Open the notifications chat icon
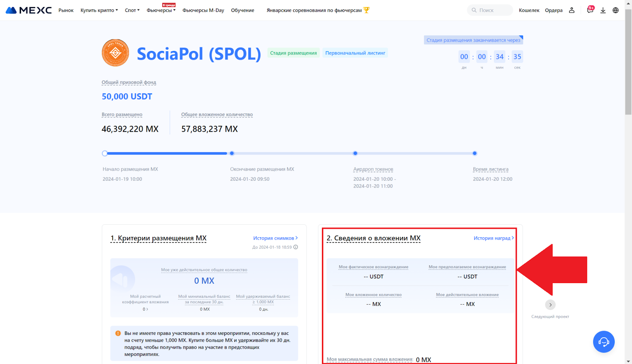Screen dimensions: 632x364 point(590,10)
